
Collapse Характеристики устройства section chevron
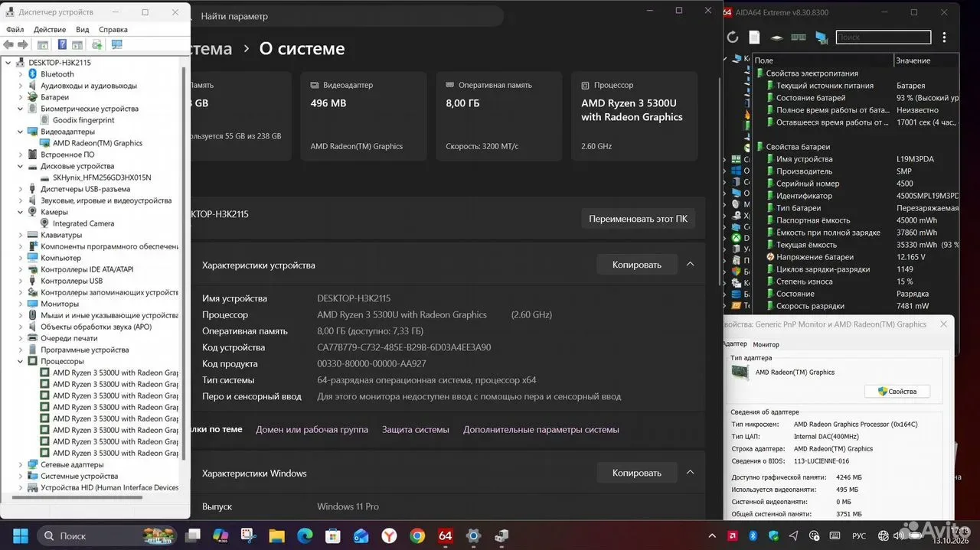(x=690, y=265)
